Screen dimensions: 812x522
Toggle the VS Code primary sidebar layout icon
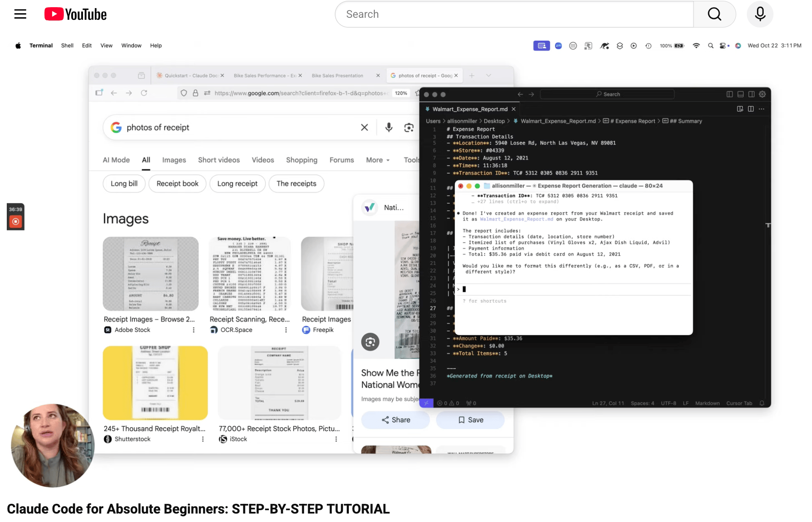click(729, 94)
